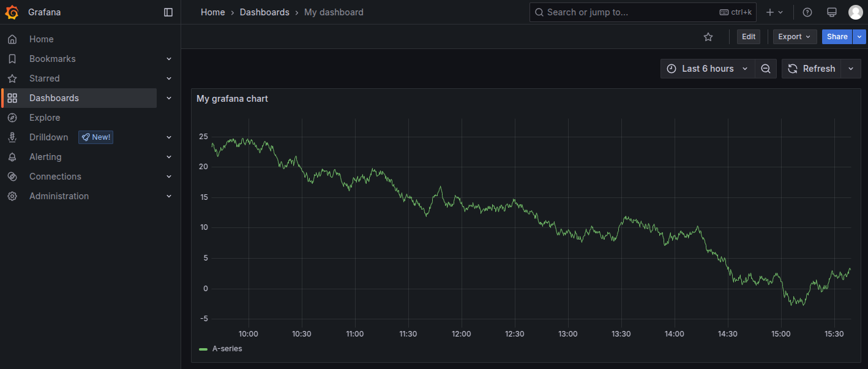The image size is (868, 369).
Task: Click the Edit dashboard button
Action: pos(749,37)
